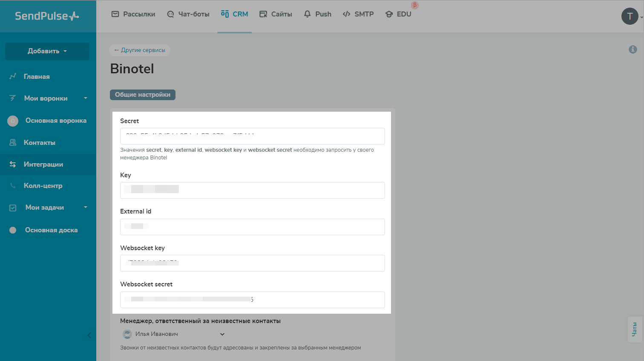Click the Главная icon in sidebar
The width and height of the screenshot is (644, 361).
coord(13,76)
